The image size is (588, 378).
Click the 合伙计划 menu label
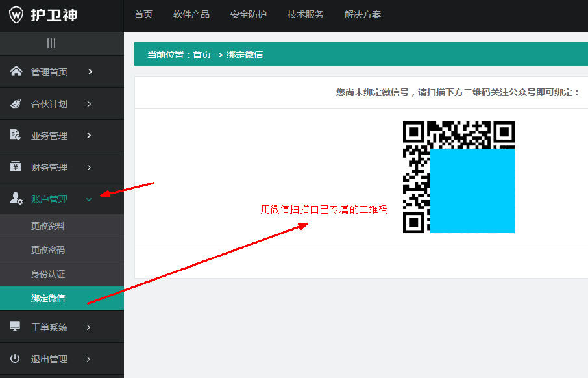click(x=49, y=104)
